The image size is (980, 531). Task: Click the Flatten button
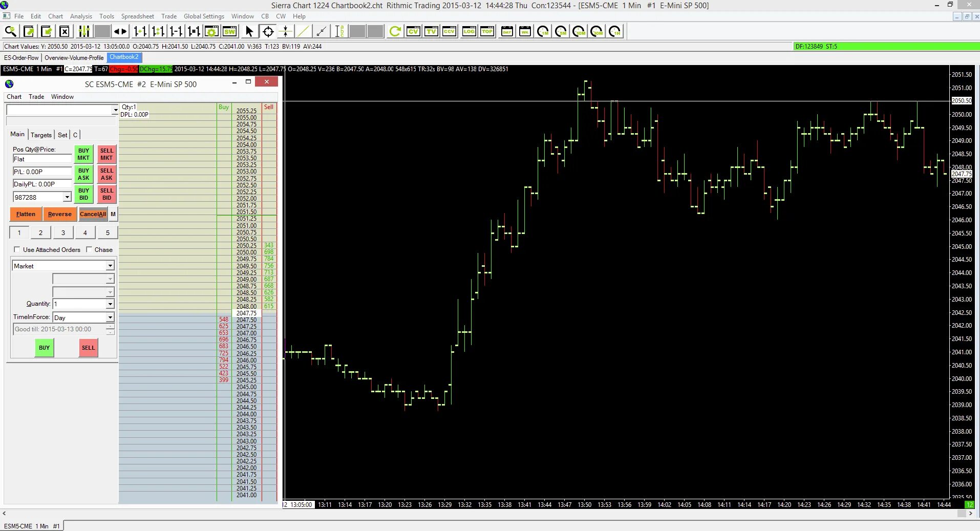pyautogui.click(x=26, y=214)
